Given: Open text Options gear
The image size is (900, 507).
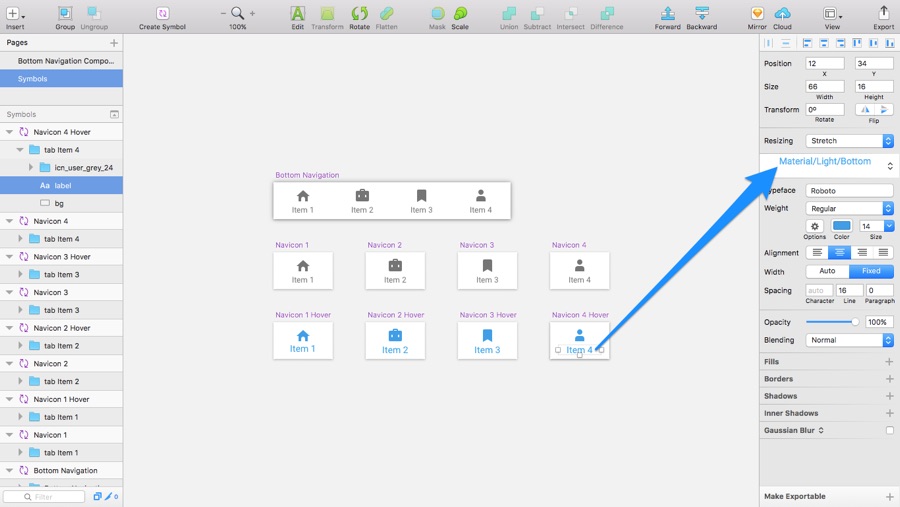Looking at the screenshot, I should (x=814, y=226).
